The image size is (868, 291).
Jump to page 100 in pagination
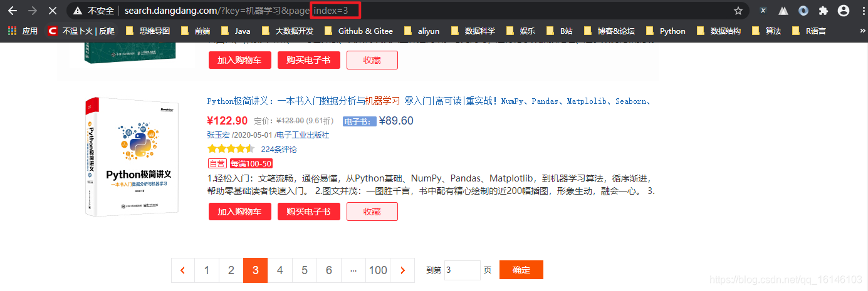click(378, 270)
